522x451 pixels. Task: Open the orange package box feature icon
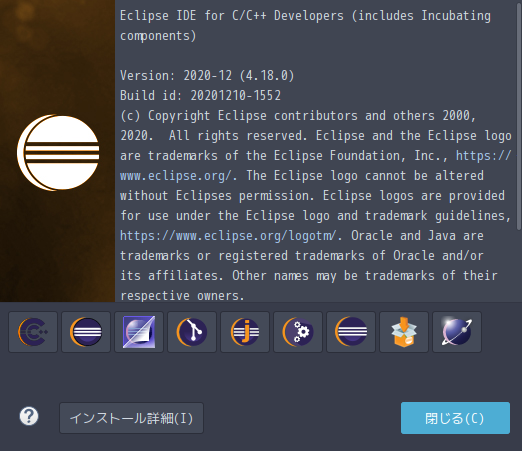[404, 332]
